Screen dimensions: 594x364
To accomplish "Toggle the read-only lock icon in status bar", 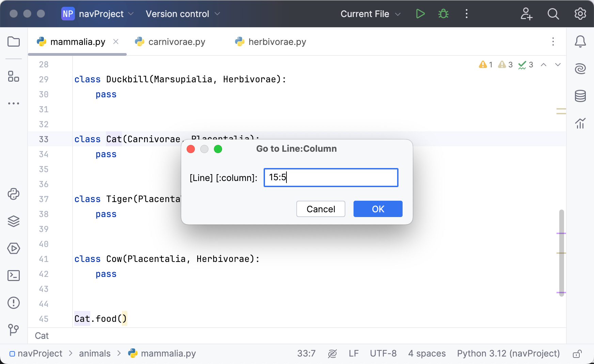I will click(x=577, y=354).
